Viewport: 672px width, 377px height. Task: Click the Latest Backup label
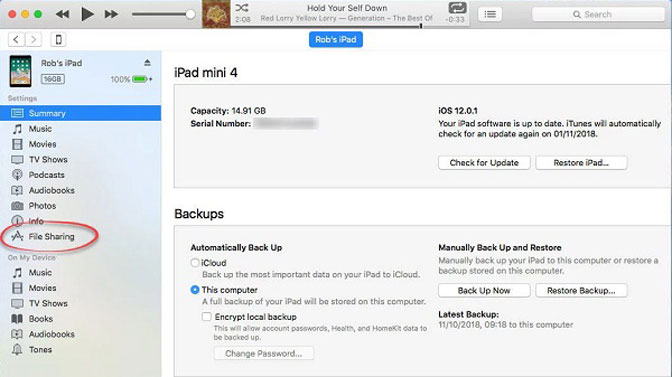[468, 314]
